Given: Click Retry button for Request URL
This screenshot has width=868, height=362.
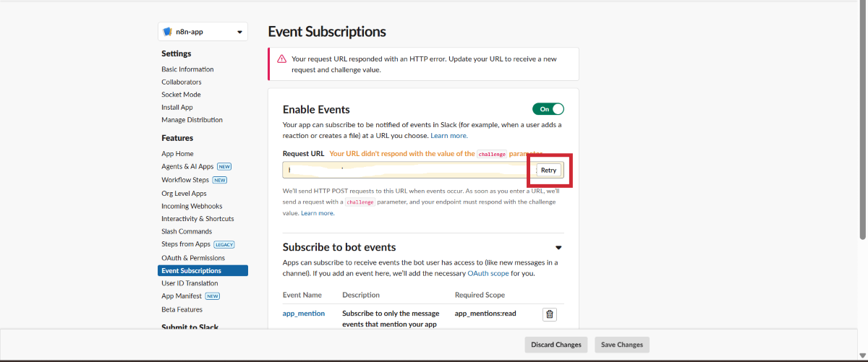Looking at the screenshot, I should (549, 170).
